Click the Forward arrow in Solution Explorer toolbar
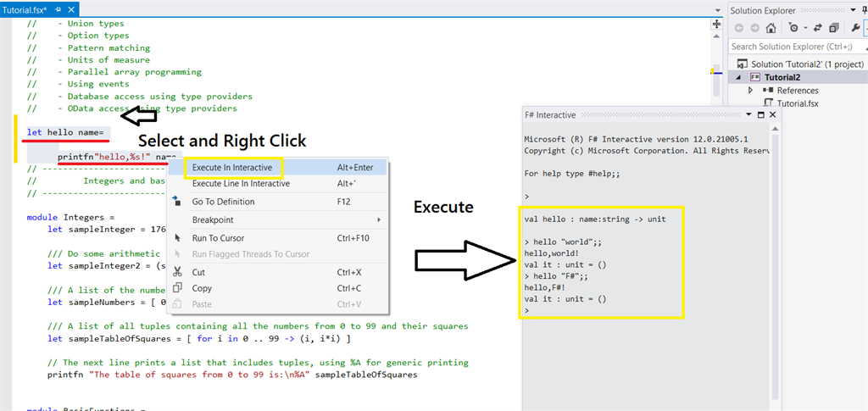The width and height of the screenshot is (868, 411). [x=754, y=28]
